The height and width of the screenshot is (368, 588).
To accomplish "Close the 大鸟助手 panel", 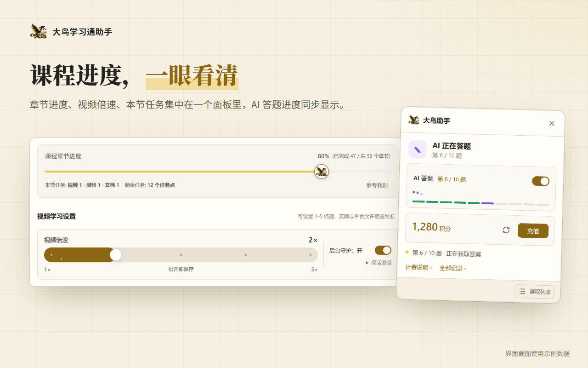I will (552, 123).
